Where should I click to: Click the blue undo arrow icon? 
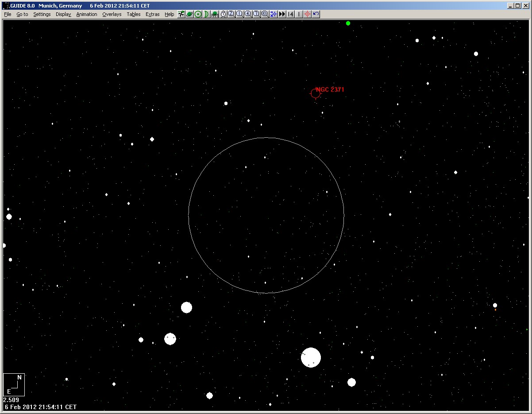(x=316, y=14)
